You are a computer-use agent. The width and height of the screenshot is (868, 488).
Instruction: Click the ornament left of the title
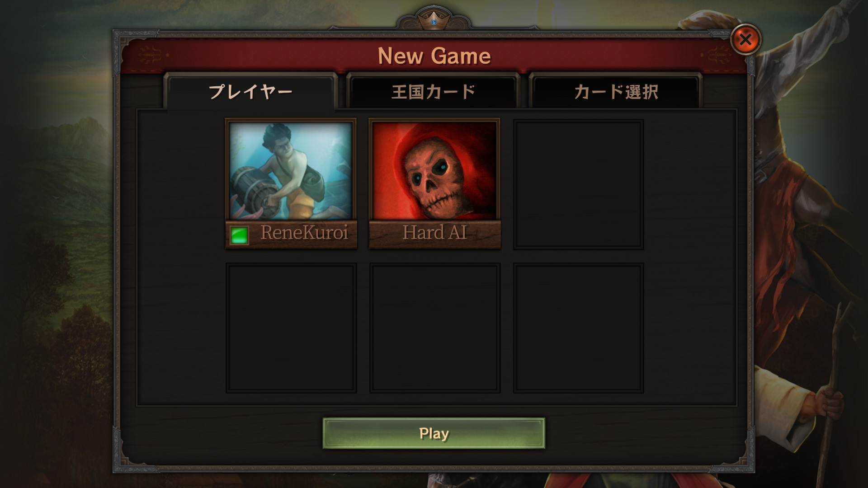pos(152,55)
